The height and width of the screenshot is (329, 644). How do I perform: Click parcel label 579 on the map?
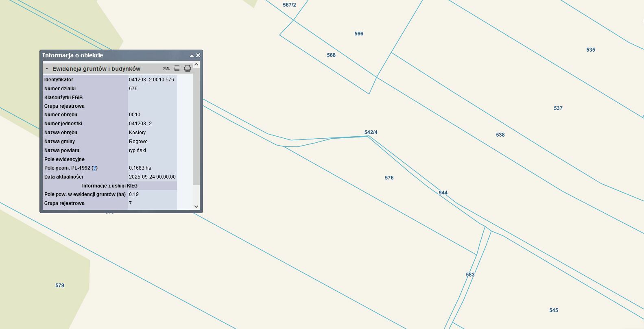pyautogui.click(x=60, y=285)
